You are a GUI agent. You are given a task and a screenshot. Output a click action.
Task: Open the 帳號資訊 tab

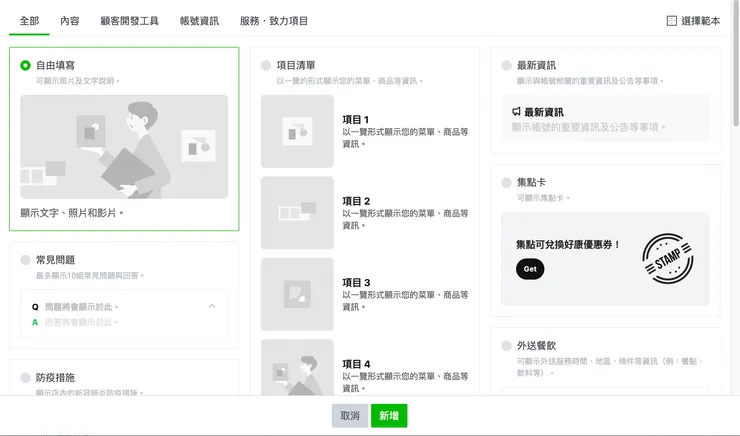tap(199, 21)
